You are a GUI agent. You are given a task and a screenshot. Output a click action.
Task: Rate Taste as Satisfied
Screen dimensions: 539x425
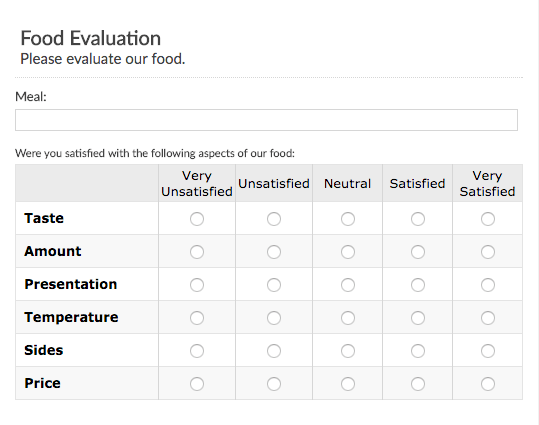tap(418, 219)
